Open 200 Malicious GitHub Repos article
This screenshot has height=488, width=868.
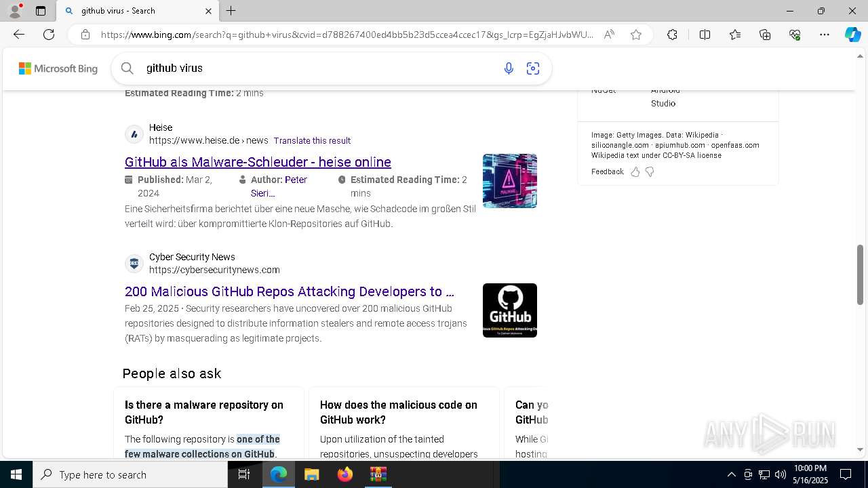pos(290,291)
